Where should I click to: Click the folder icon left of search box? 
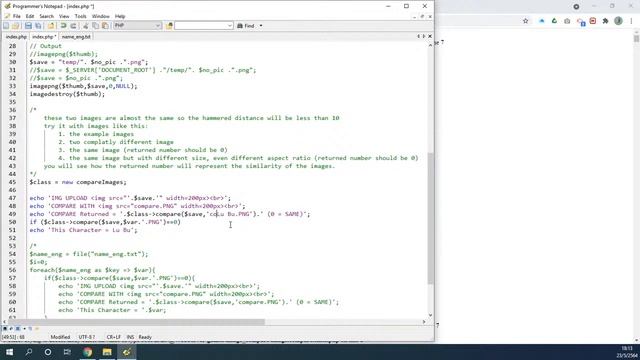pos(169,26)
